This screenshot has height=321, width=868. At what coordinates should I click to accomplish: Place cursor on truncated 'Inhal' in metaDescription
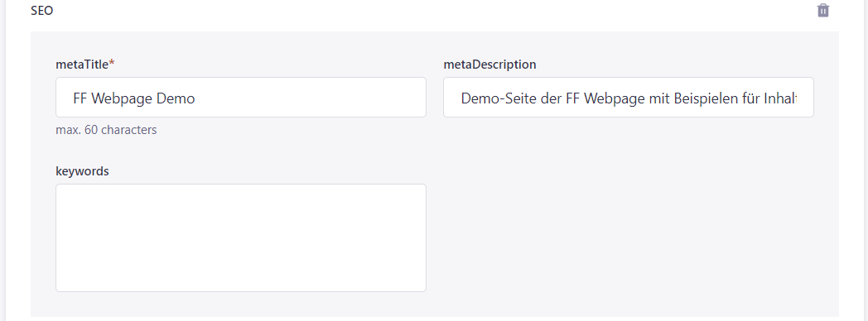(780, 98)
